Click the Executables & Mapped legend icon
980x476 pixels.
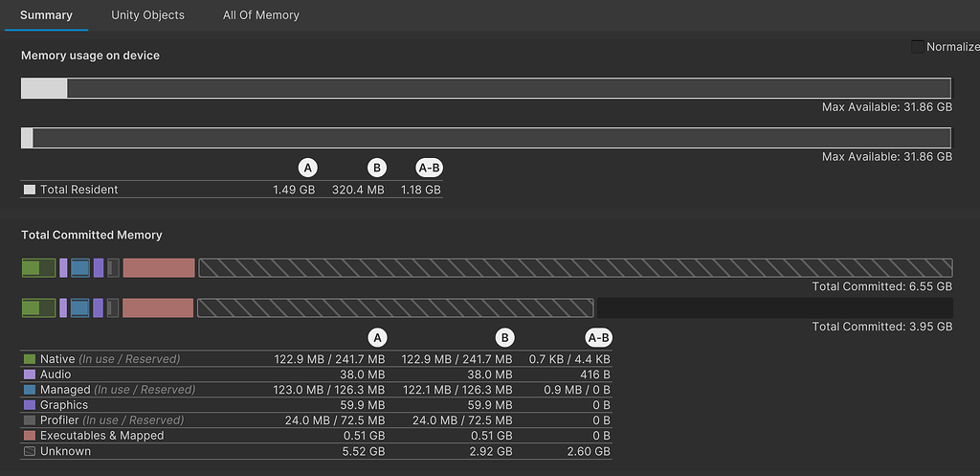tap(29, 436)
